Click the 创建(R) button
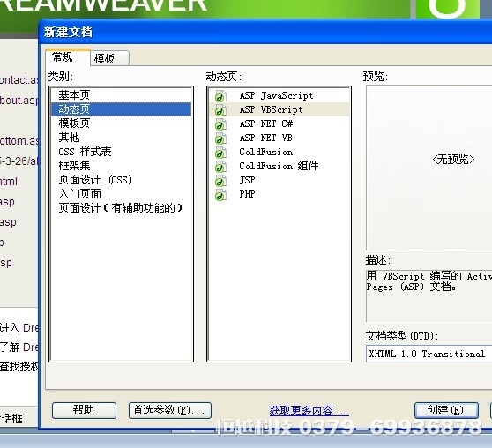 pos(446,410)
